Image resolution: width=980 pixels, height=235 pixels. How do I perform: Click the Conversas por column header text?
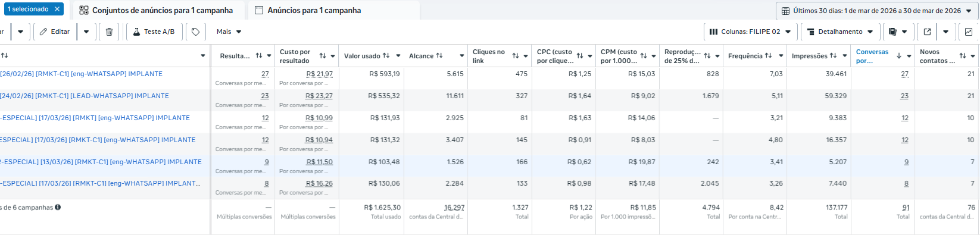click(872, 56)
